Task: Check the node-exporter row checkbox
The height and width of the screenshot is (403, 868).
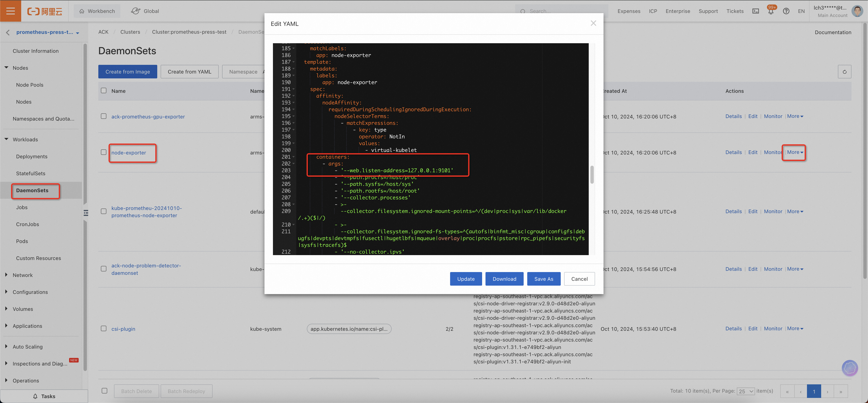Action: [104, 152]
